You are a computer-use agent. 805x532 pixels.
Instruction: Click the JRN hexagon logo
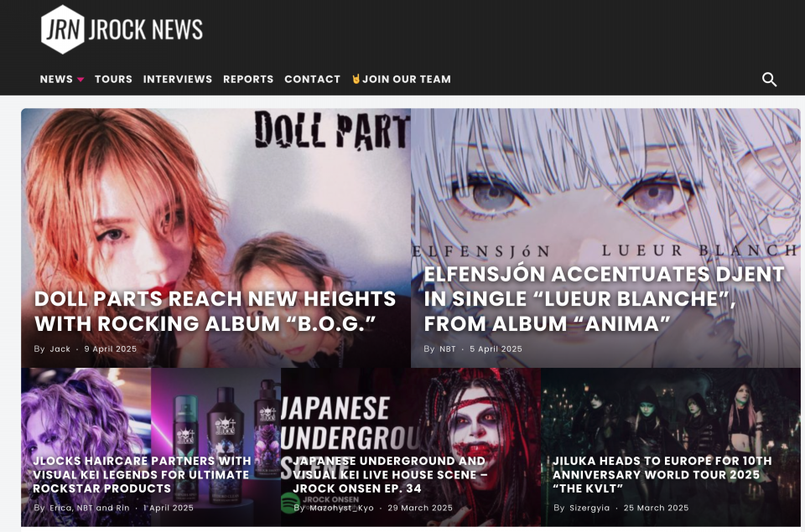[x=62, y=29]
